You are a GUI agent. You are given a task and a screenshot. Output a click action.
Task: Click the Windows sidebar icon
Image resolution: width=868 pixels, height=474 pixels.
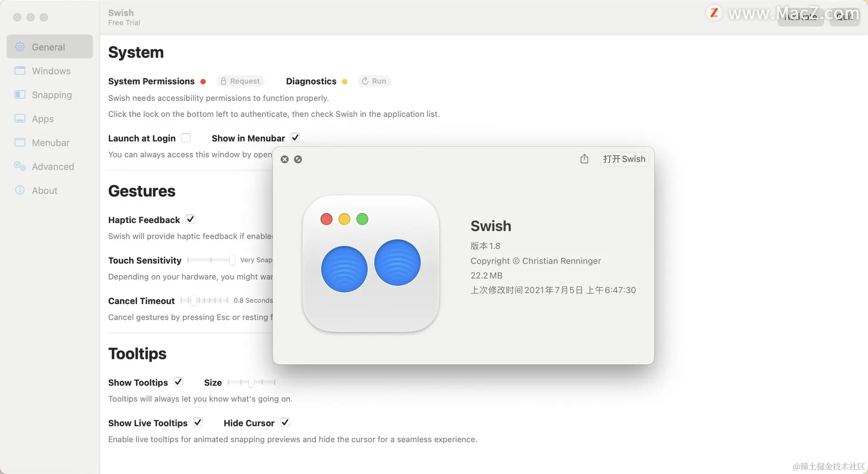pos(20,71)
